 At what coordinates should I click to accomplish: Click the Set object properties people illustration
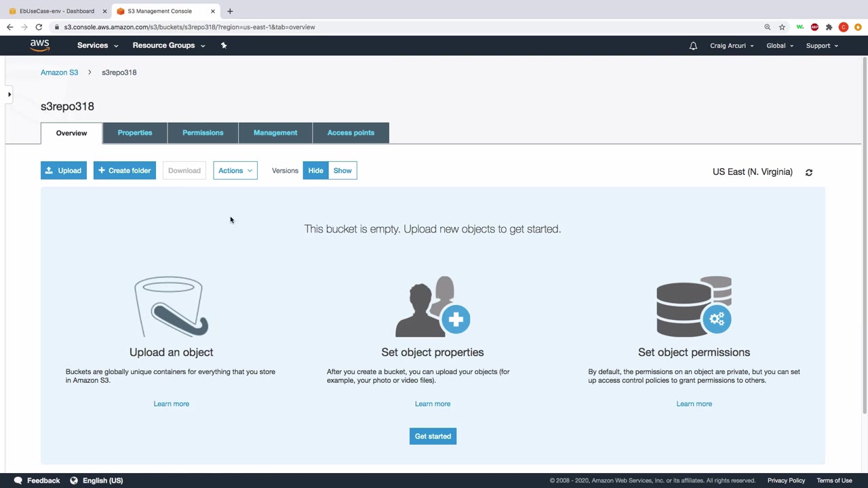(433, 306)
